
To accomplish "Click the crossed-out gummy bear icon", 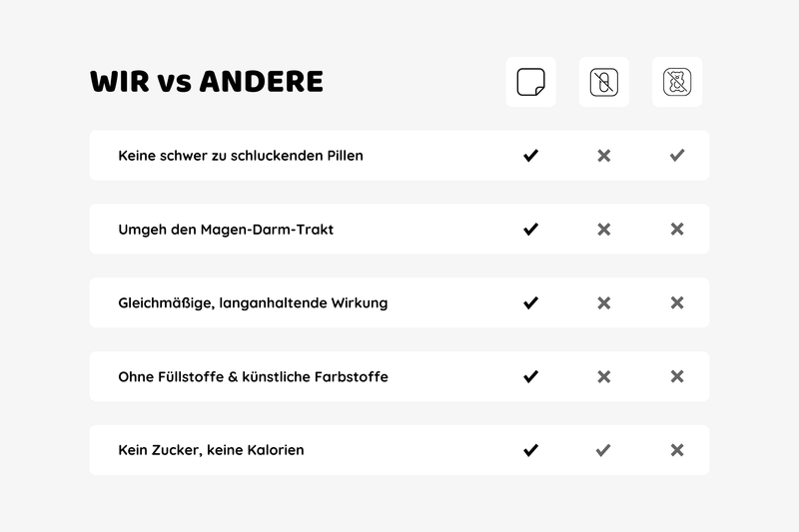I will (677, 82).
